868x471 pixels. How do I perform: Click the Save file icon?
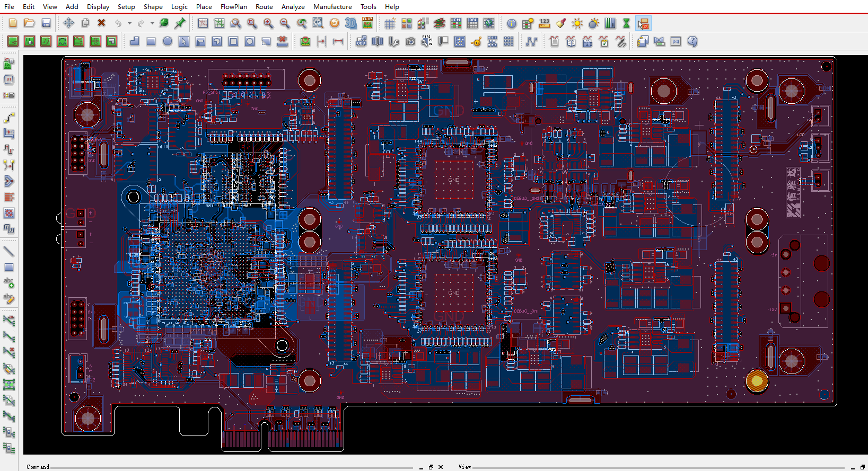[x=46, y=23]
